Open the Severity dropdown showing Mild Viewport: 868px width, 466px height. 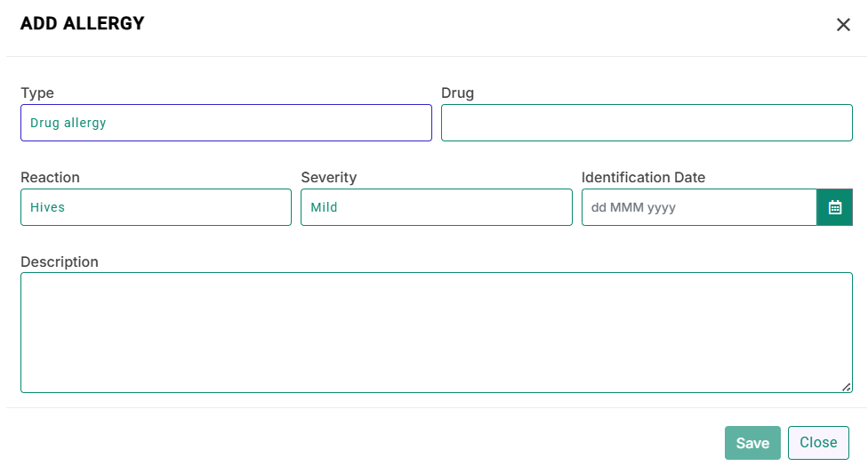point(436,207)
